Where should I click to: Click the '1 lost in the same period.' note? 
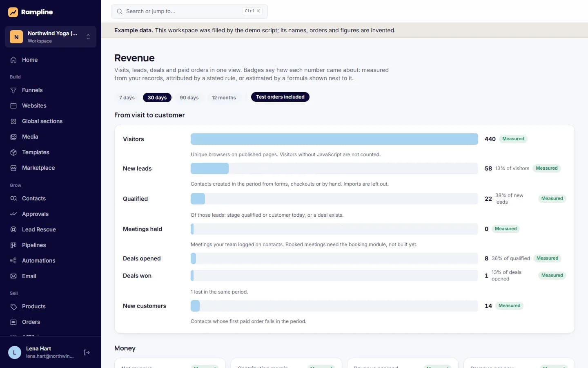click(219, 292)
